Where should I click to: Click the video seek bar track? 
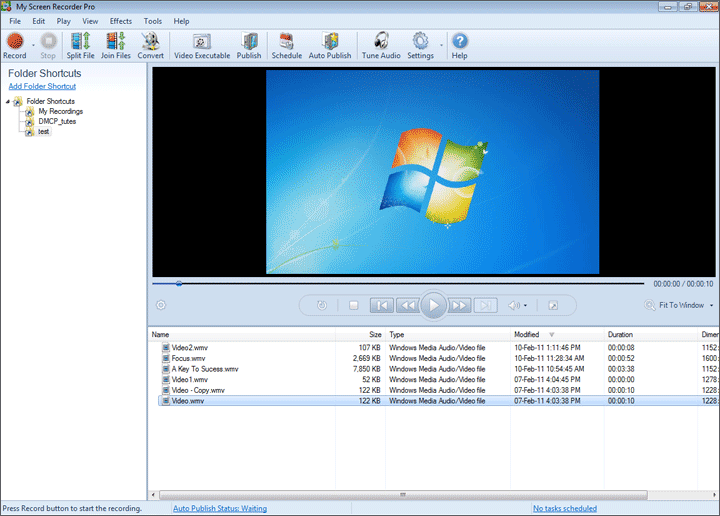click(400, 283)
